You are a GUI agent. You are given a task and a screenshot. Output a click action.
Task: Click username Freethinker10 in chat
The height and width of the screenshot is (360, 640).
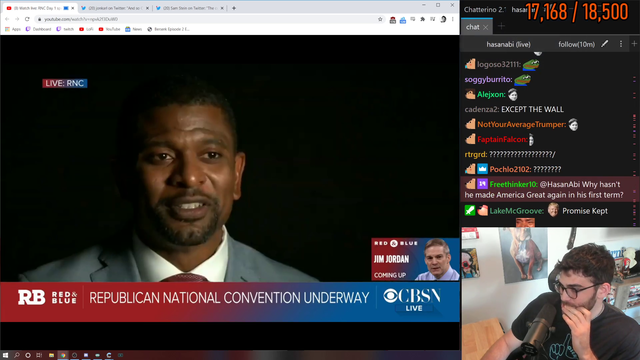(x=513, y=184)
